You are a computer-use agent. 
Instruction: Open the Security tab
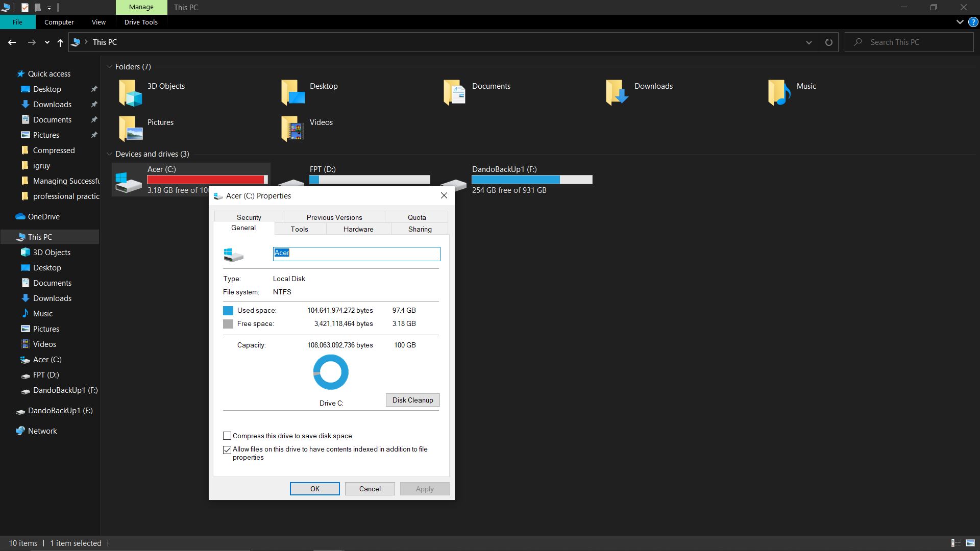pyautogui.click(x=249, y=217)
